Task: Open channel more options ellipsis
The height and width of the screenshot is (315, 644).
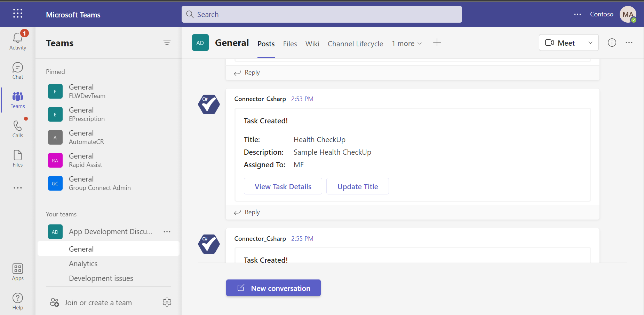Action: click(x=629, y=43)
